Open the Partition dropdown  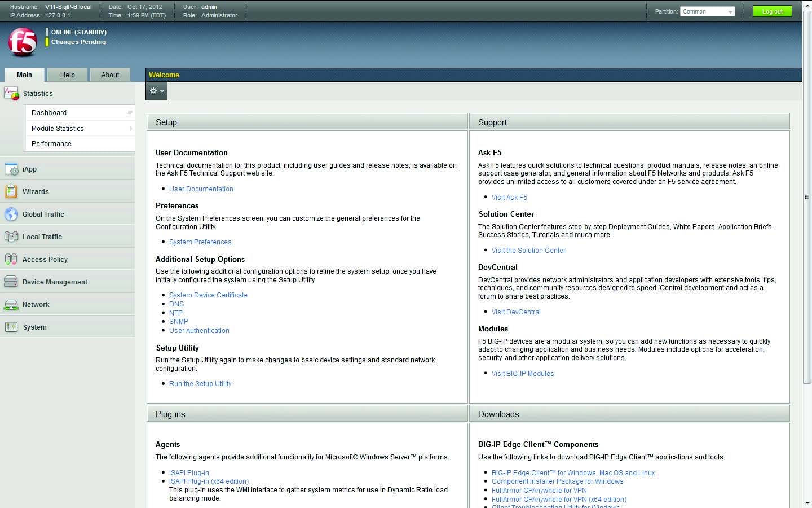[x=707, y=11]
